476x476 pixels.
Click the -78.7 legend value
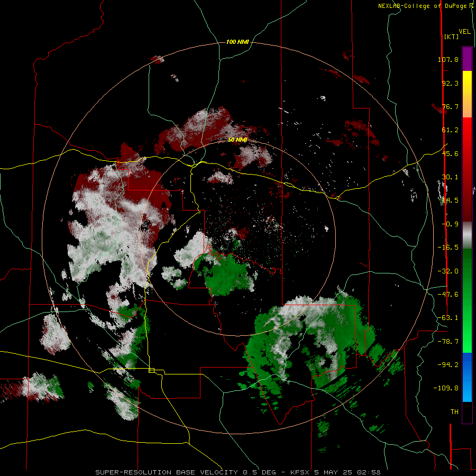coord(448,342)
